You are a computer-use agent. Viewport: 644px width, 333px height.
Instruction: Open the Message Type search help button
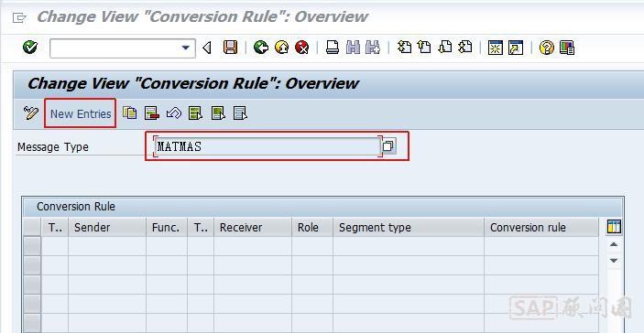tap(388, 146)
